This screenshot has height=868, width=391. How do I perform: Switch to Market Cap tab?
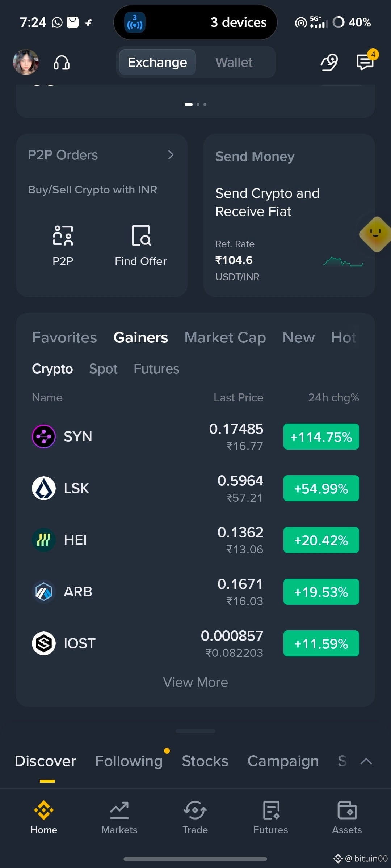click(x=225, y=337)
